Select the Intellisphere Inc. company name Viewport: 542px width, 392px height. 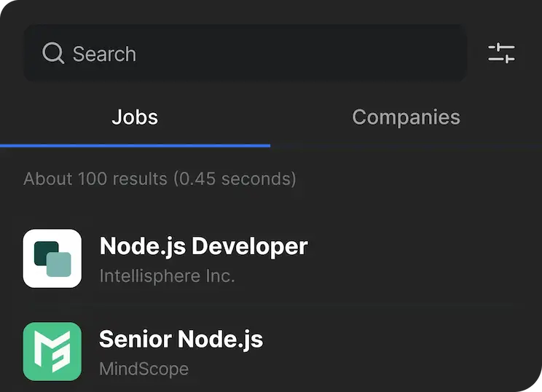coord(167,276)
